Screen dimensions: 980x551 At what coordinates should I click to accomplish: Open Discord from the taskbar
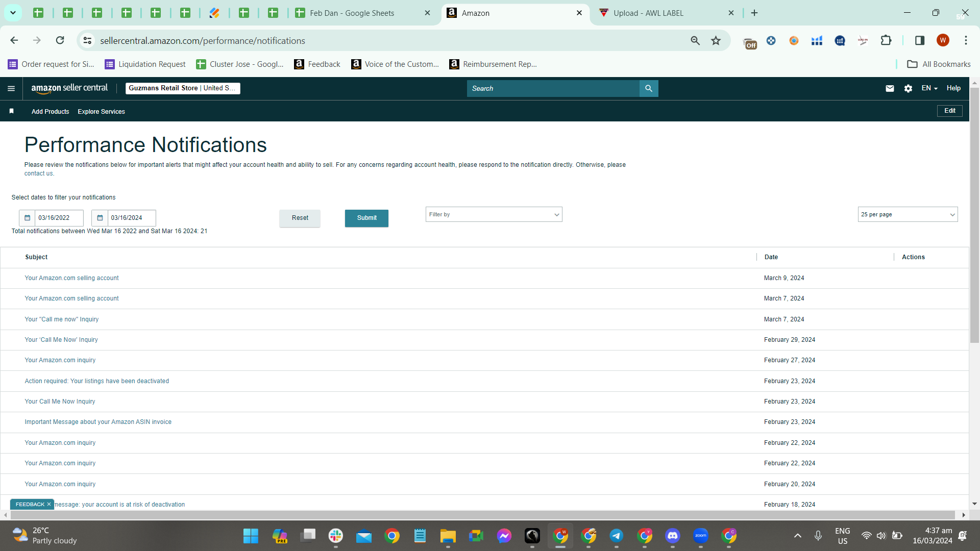pyautogui.click(x=673, y=536)
